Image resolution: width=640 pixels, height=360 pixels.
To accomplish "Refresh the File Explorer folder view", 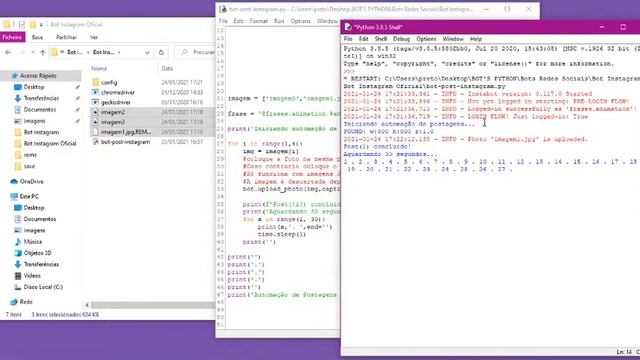I will pyautogui.click(x=161, y=52).
